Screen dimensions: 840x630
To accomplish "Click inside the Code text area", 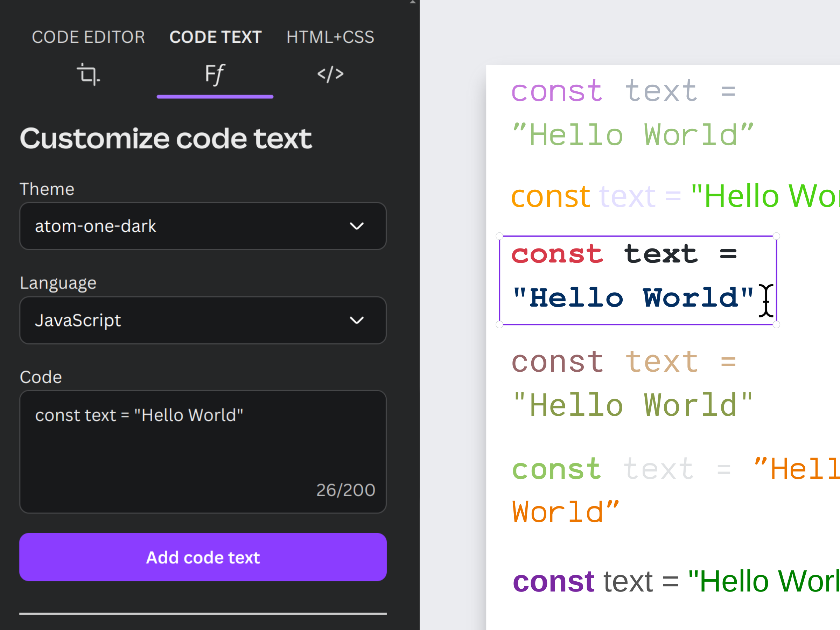I will click(203, 451).
